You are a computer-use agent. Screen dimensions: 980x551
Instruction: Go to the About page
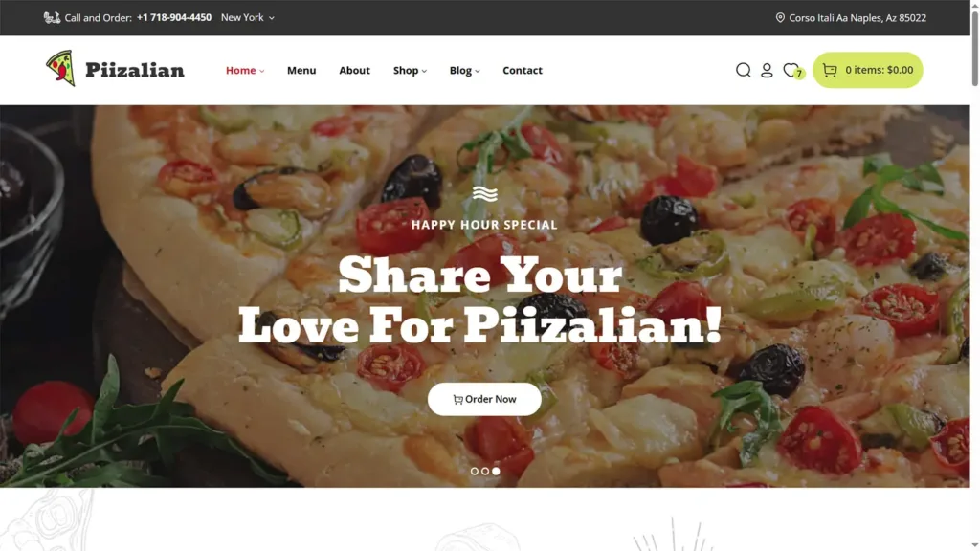coord(354,70)
